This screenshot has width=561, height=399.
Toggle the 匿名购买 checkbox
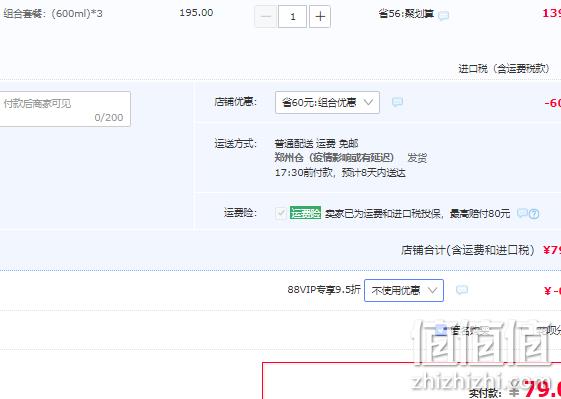pyautogui.click(x=441, y=330)
